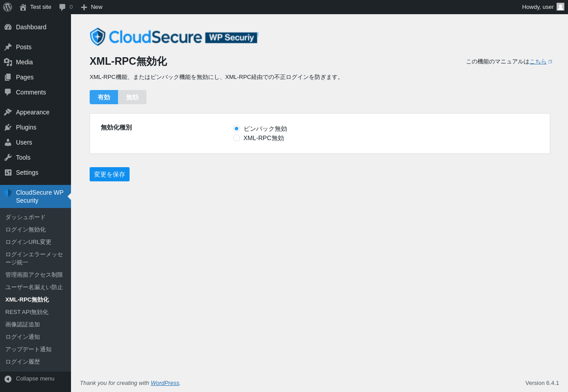Open the Settings menu label
Screen dimensions: 568x392
(x=27, y=172)
